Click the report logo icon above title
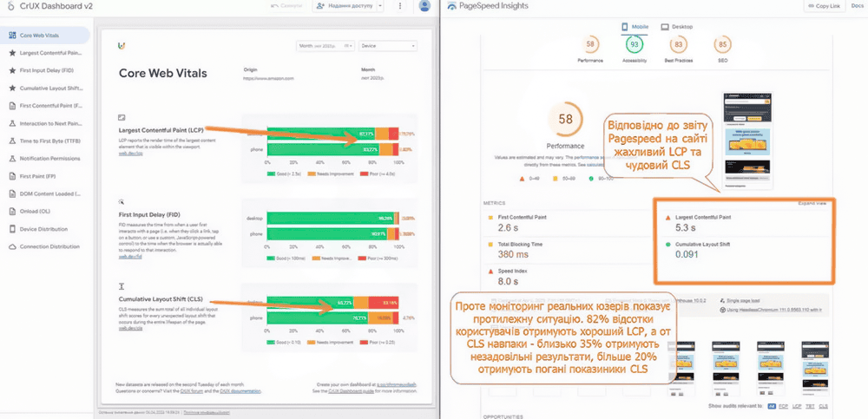The width and height of the screenshot is (868, 419). tap(122, 45)
